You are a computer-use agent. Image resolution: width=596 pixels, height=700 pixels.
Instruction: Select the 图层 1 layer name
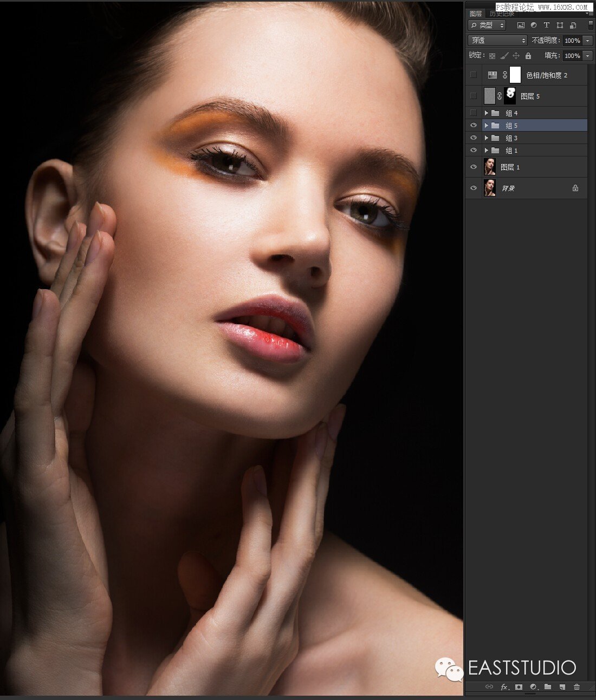pyautogui.click(x=510, y=167)
